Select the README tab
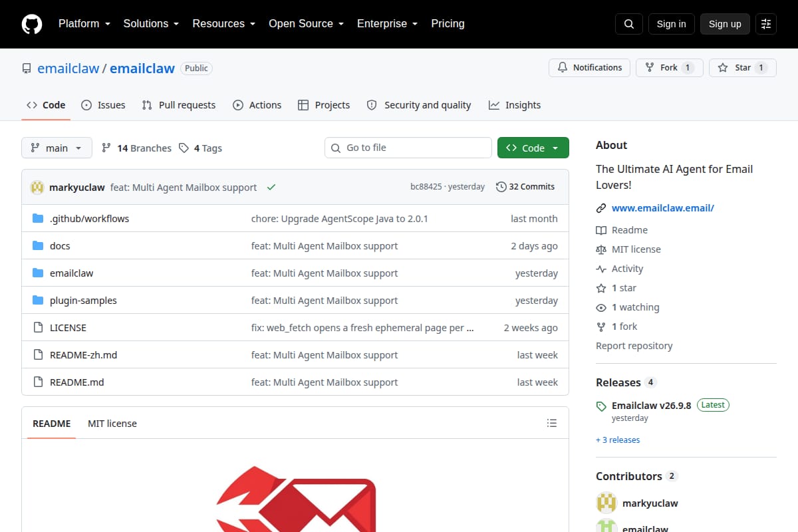The image size is (798, 532). click(52, 424)
